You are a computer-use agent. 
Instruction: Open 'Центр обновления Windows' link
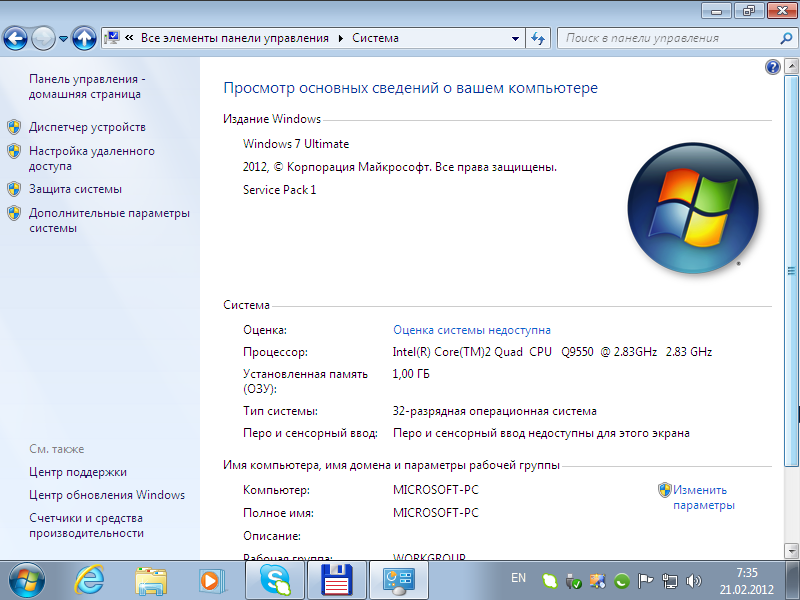[107, 495]
